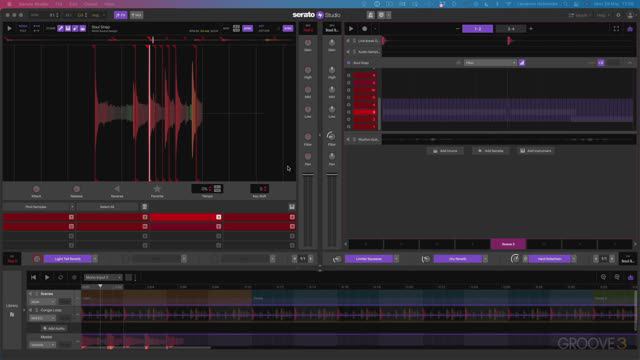Open the user account icon
The width and height of the screenshot is (640, 360).
631,15
